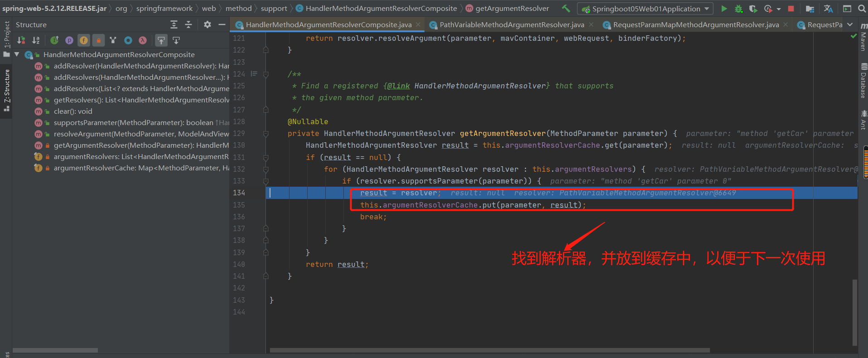868x358 pixels.
Task: Click the spring-web-5.2.12.RELEASE.jar breadcrumb
Action: click(54, 8)
